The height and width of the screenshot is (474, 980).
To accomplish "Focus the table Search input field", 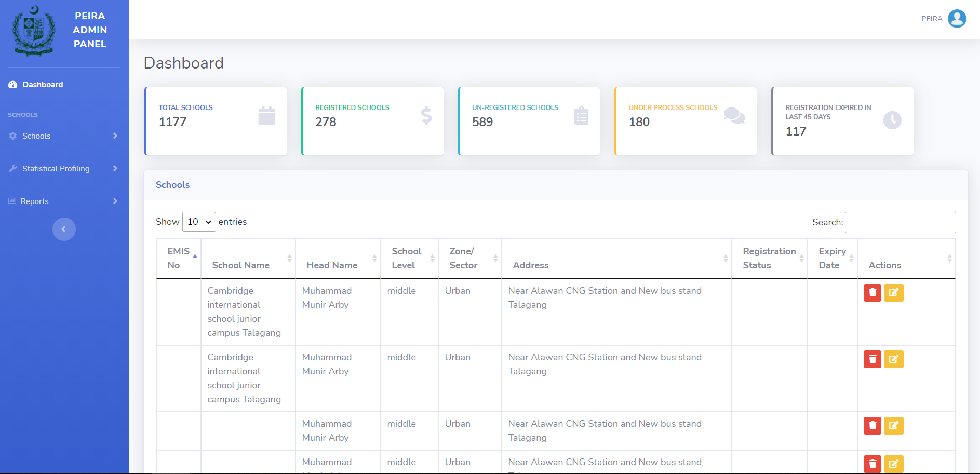I will [900, 222].
